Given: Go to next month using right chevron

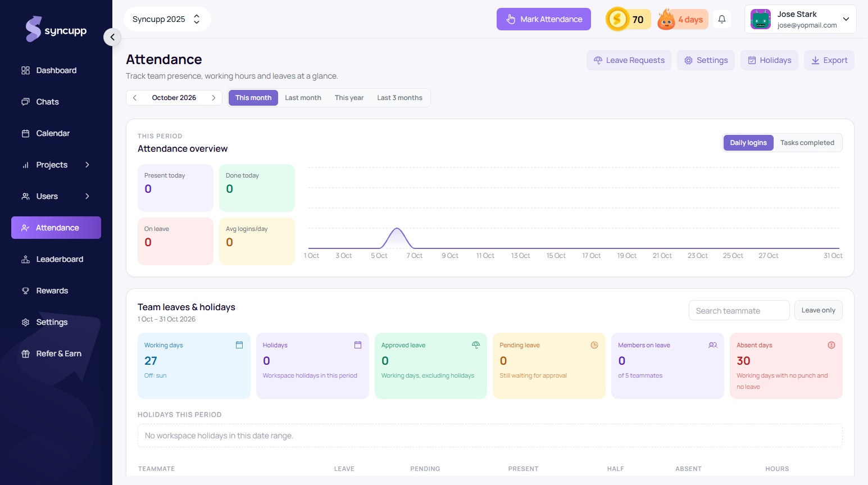Looking at the screenshot, I should coord(213,98).
